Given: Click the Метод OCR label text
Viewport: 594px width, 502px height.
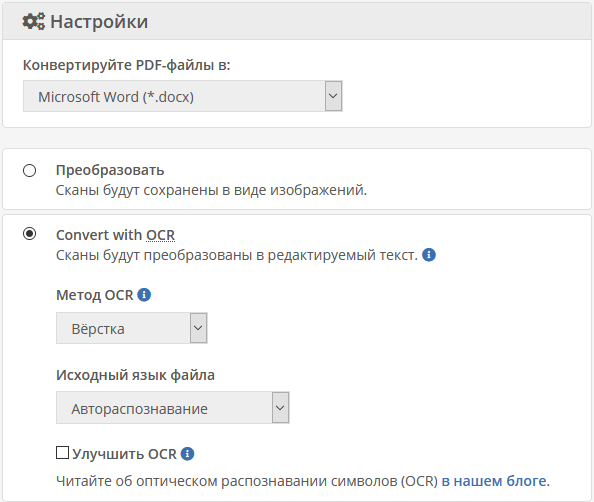Looking at the screenshot, I should [95, 295].
